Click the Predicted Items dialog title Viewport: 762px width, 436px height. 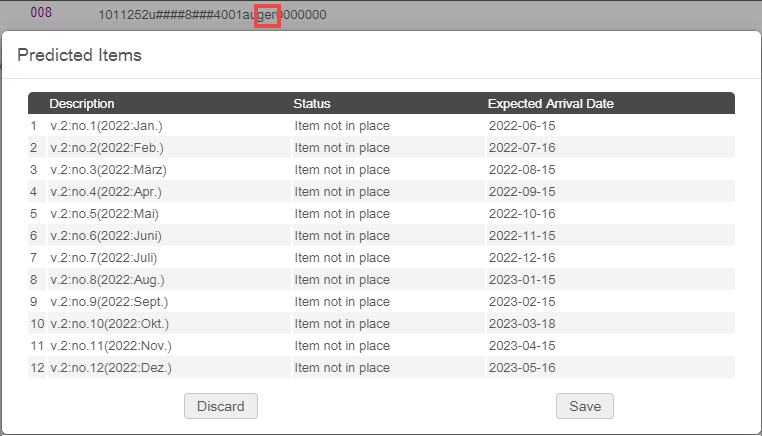click(79, 55)
